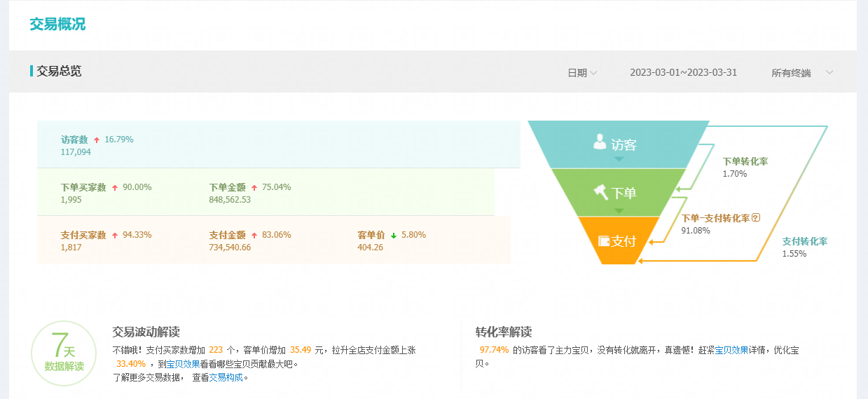The width and height of the screenshot is (868, 399).
Task: Click the orange 支付 funnel segment
Action: [619, 241]
